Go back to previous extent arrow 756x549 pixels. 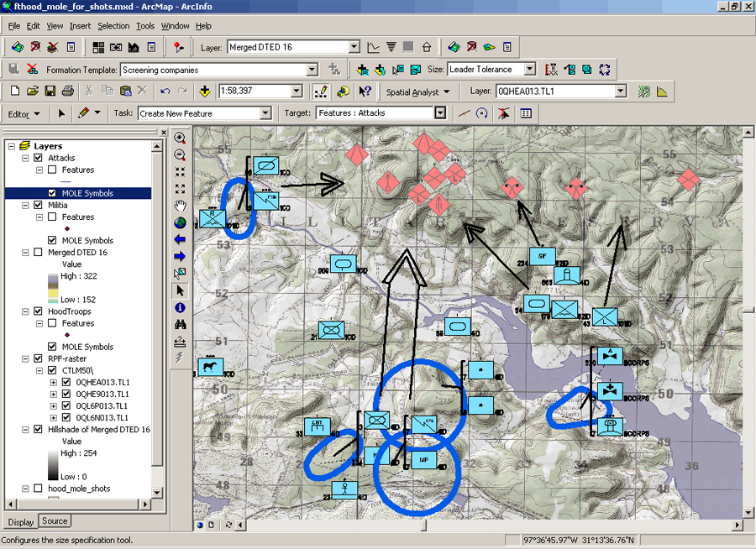[180, 239]
